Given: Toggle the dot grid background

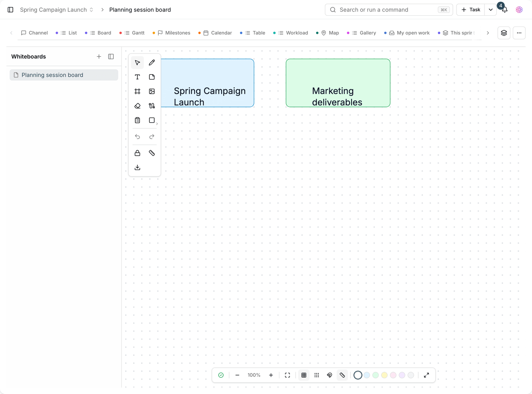Looking at the screenshot, I should click(x=317, y=375).
